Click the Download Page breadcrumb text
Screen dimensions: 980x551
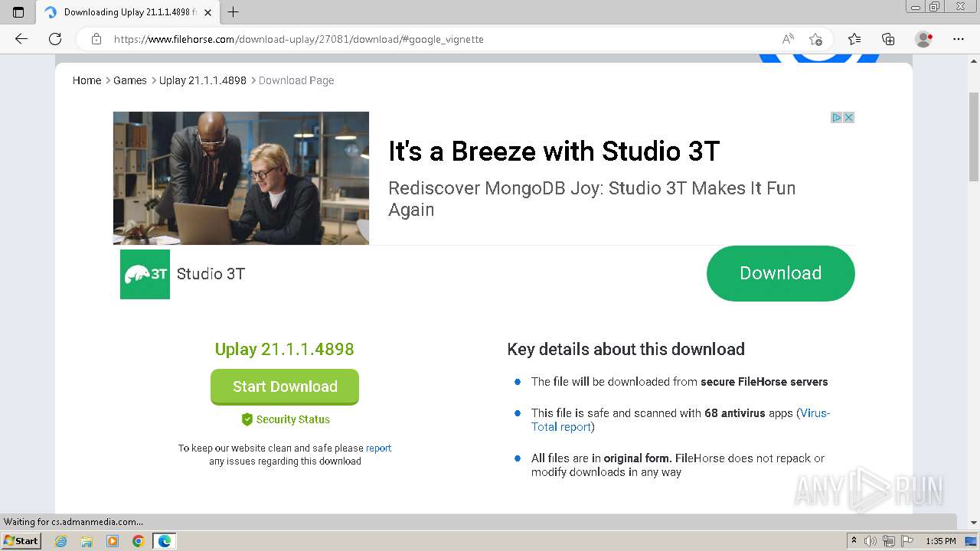[x=296, y=80]
